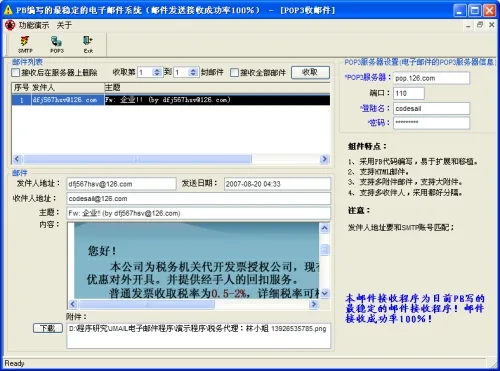Enable 接收后在服务器上删除 checkbox
Viewport: 500px width, 371px height.
point(16,72)
